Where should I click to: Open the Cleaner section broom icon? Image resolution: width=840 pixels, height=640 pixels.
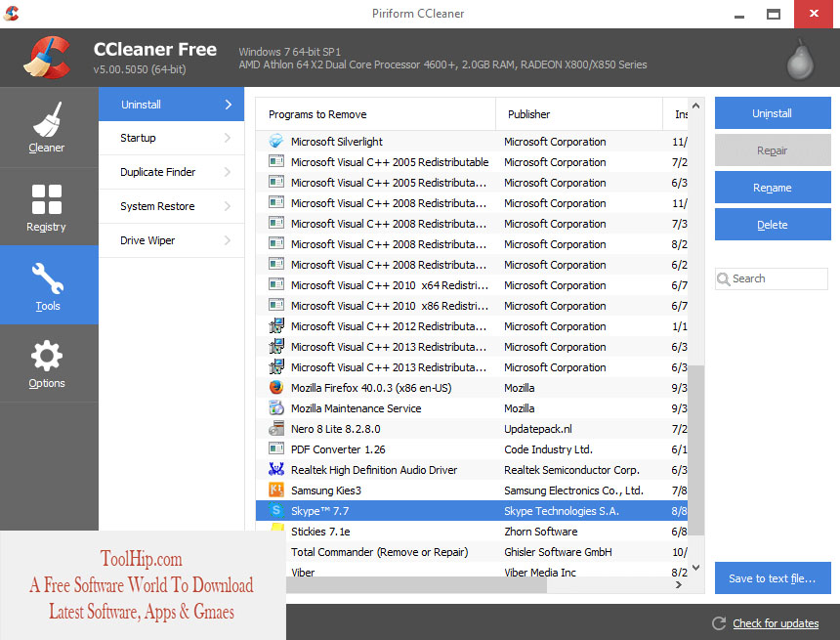[x=48, y=119]
